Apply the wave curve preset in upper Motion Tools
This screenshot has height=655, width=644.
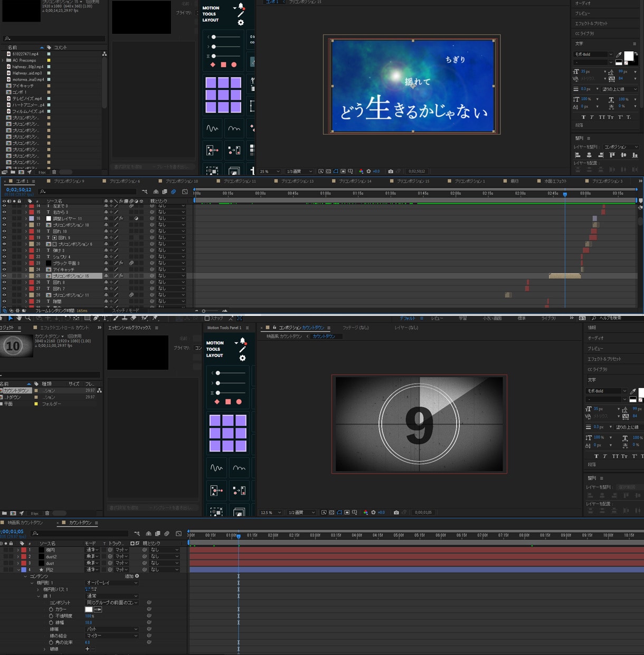(x=212, y=128)
